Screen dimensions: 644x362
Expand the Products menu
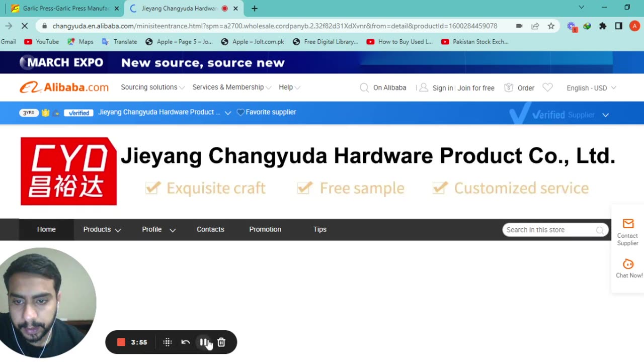[x=102, y=229]
